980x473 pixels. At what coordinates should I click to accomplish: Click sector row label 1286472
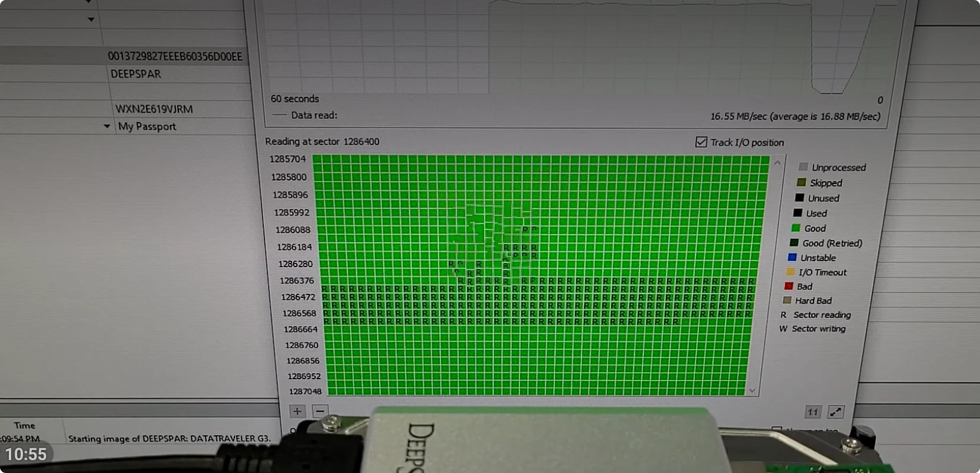(298, 297)
